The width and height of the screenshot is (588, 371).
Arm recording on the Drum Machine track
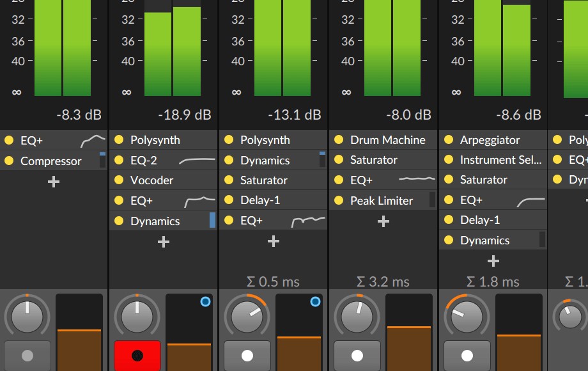coord(357,355)
